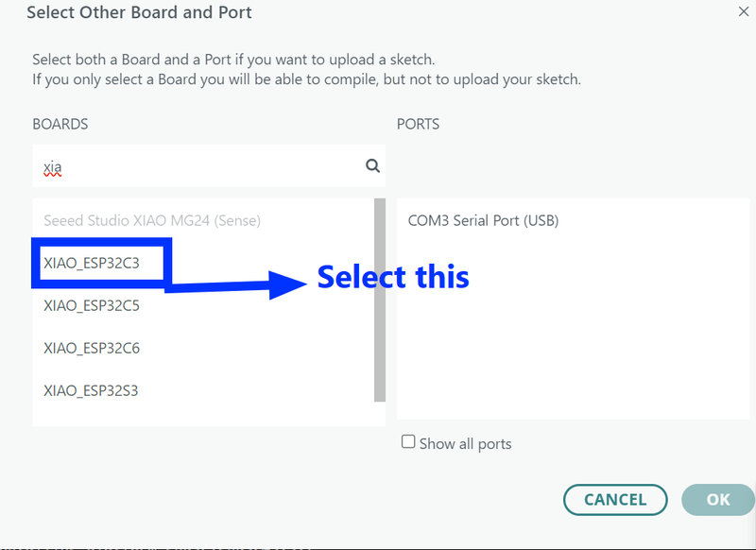Image resolution: width=756 pixels, height=550 pixels.
Task: Close the Select Other Board dialog
Action: pyautogui.click(x=744, y=10)
